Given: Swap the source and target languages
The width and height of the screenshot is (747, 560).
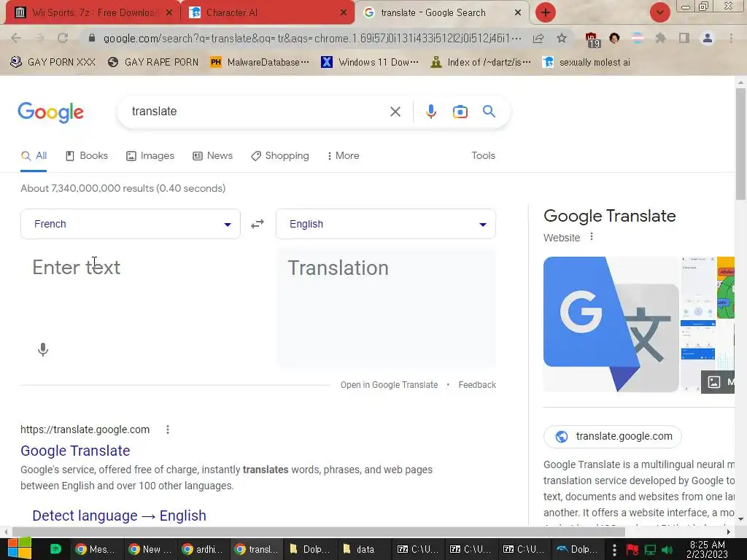Looking at the screenshot, I should pyautogui.click(x=258, y=224).
